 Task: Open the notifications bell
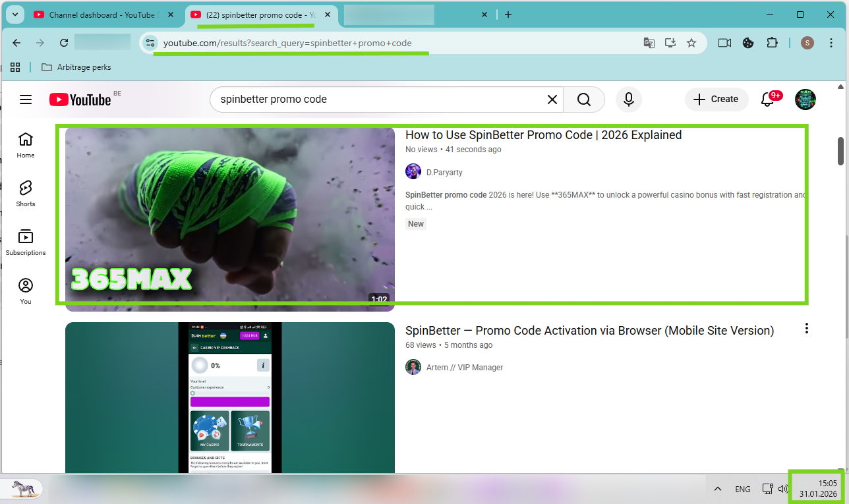[769, 99]
